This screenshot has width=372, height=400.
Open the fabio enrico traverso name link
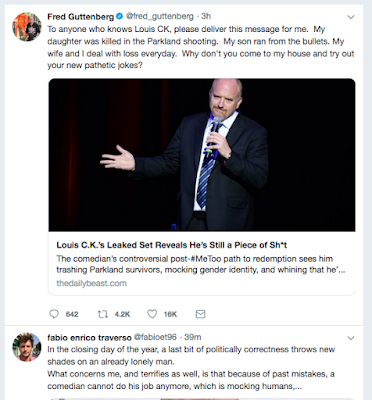(x=89, y=337)
